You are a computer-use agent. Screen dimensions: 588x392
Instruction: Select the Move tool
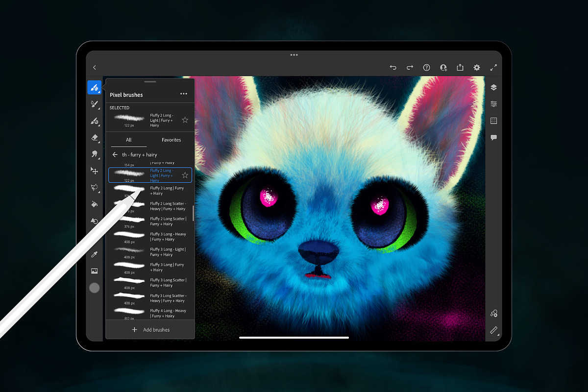tap(95, 171)
